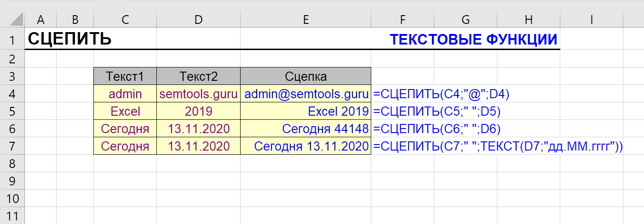Image resolution: width=644 pixels, height=224 pixels.
Task: Click the СЦЕПИТЬ title cell
Action: (x=70, y=39)
